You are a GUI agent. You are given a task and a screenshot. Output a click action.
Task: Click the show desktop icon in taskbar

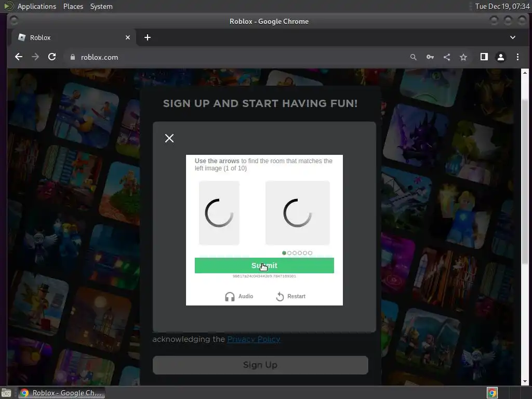pos(6,393)
